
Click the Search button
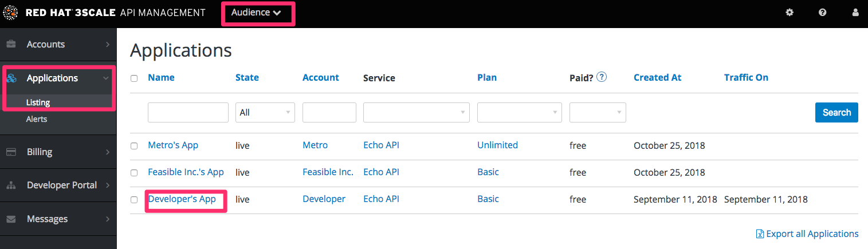click(x=836, y=112)
